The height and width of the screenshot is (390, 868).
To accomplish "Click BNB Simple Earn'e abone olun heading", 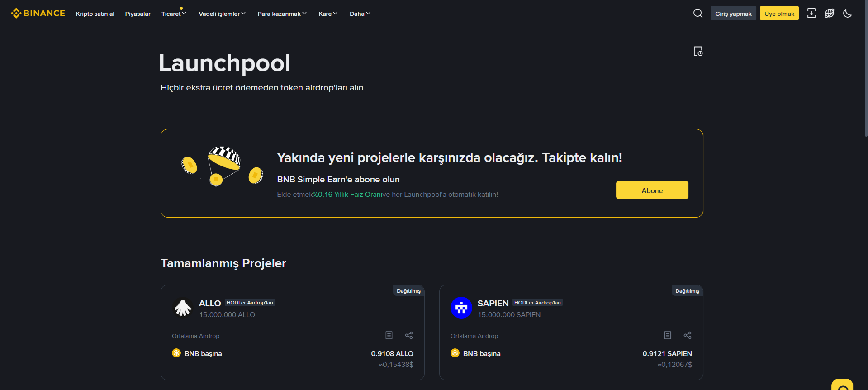I will coord(338,180).
